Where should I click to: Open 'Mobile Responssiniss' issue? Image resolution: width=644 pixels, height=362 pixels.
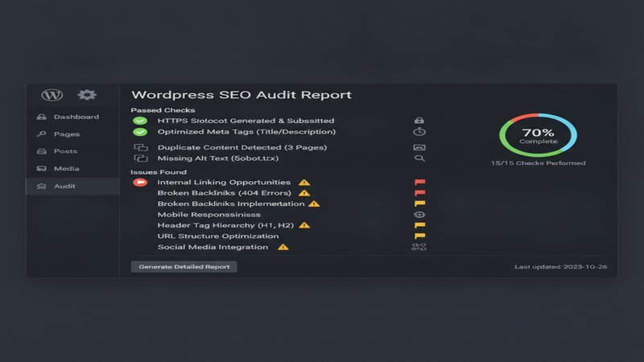[x=208, y=215]
